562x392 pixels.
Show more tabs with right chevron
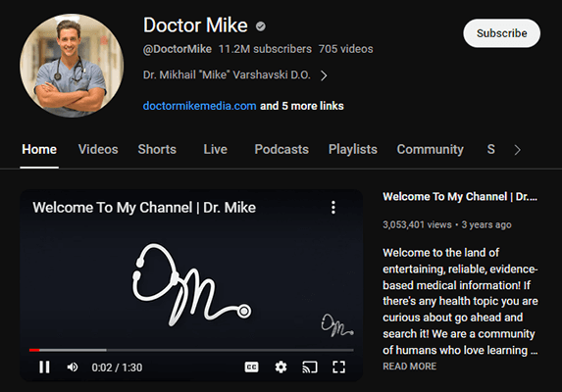[x=517, y=150]
